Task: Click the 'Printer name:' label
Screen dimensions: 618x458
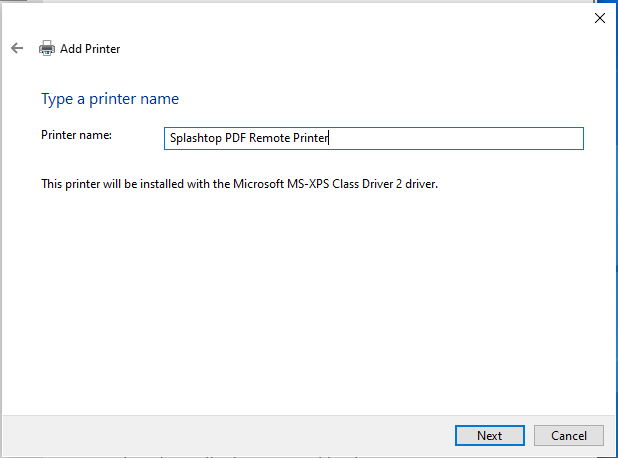Action: pyautogui.click(x=76, y=135)
